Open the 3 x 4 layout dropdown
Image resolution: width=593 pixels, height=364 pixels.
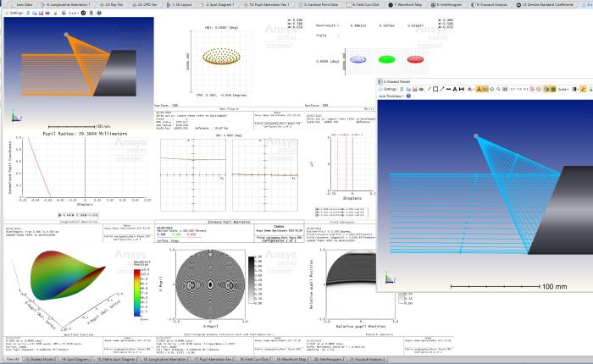(74, 13)
